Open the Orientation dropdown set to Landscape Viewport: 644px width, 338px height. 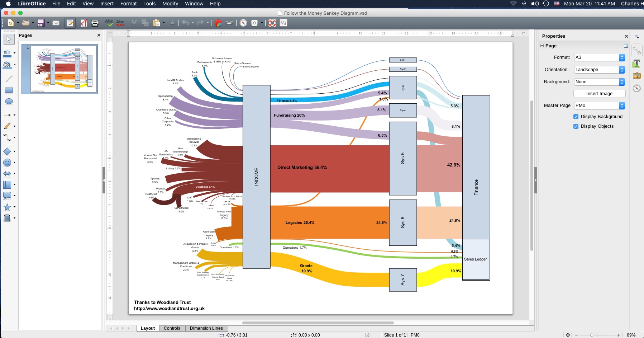(599, 70)
